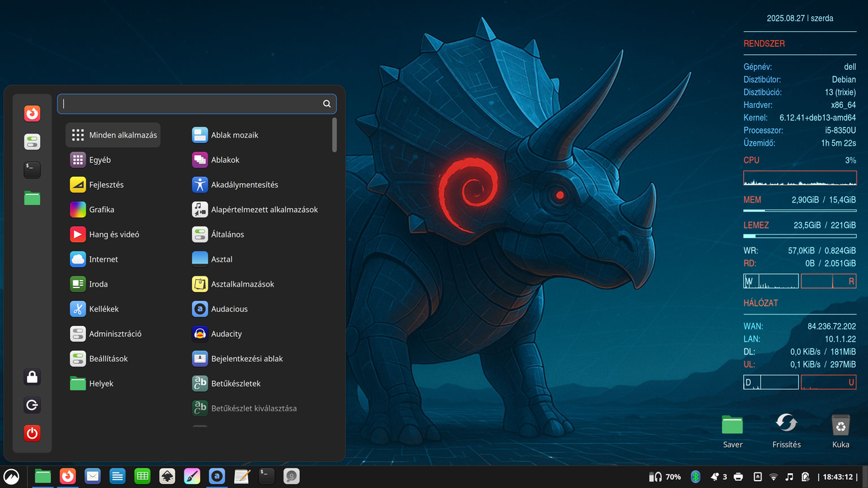Launch the mail client from the taskbar
The width and height of the screenshot is (868, 488).
[x=92, y=476]
